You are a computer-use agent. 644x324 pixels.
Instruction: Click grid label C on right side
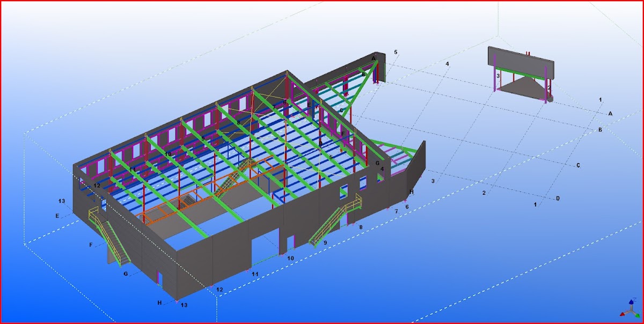(578, 165)
